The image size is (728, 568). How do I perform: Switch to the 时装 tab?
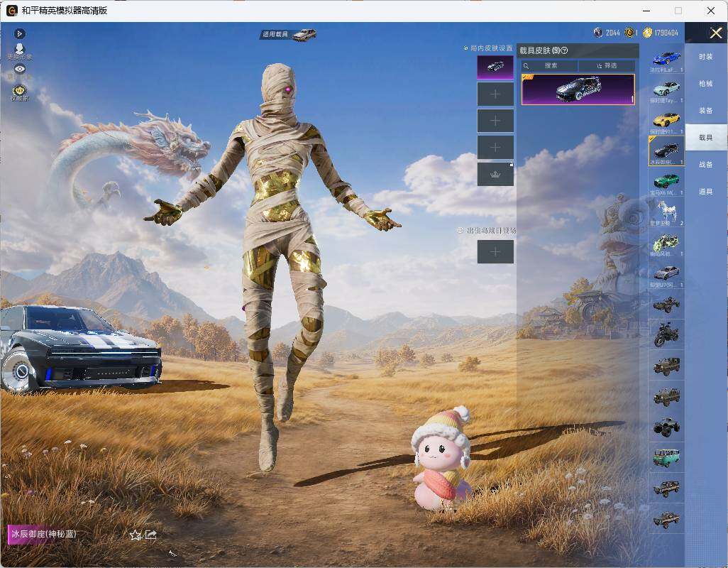706,57
